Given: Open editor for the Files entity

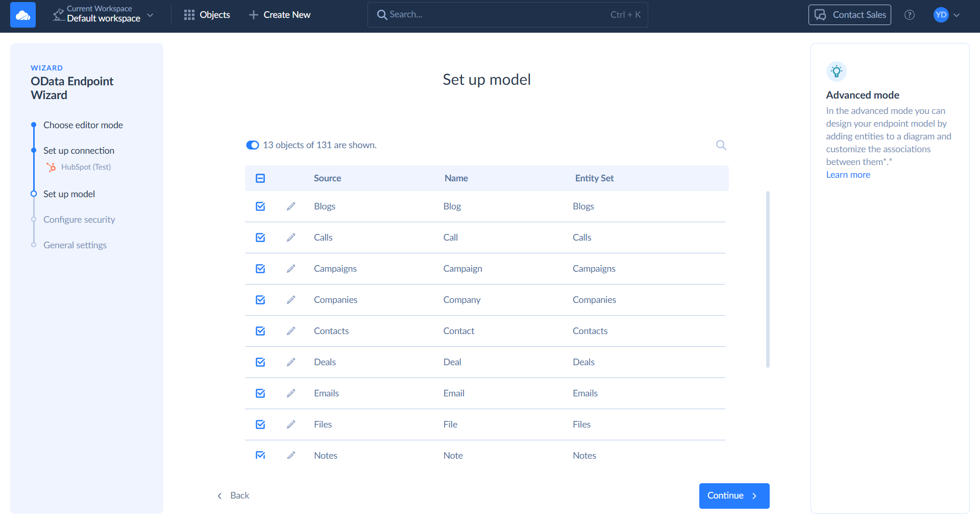Looking at the screenshot, I should pos(291,424).
